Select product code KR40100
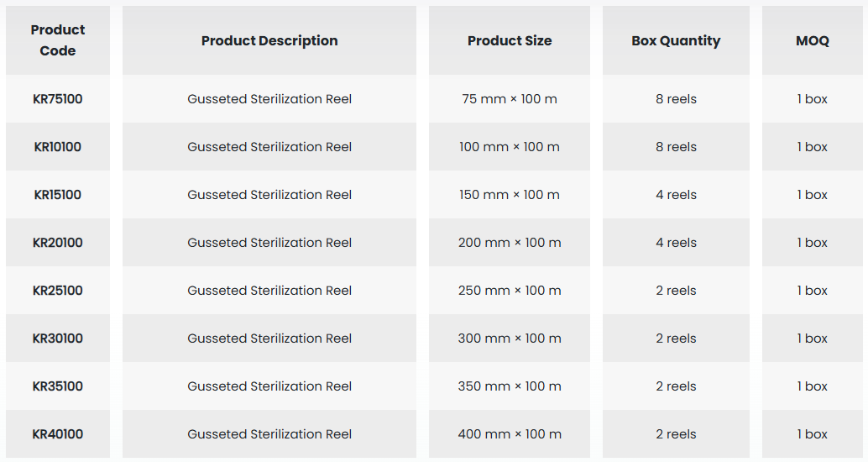The height and width of the screenshot is (462, 868). coord(58,434)
